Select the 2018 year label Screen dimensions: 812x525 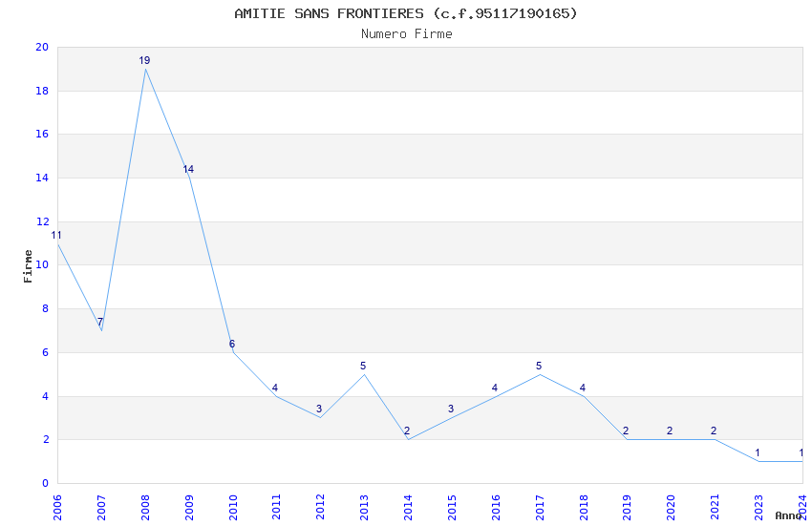point(584,508)
